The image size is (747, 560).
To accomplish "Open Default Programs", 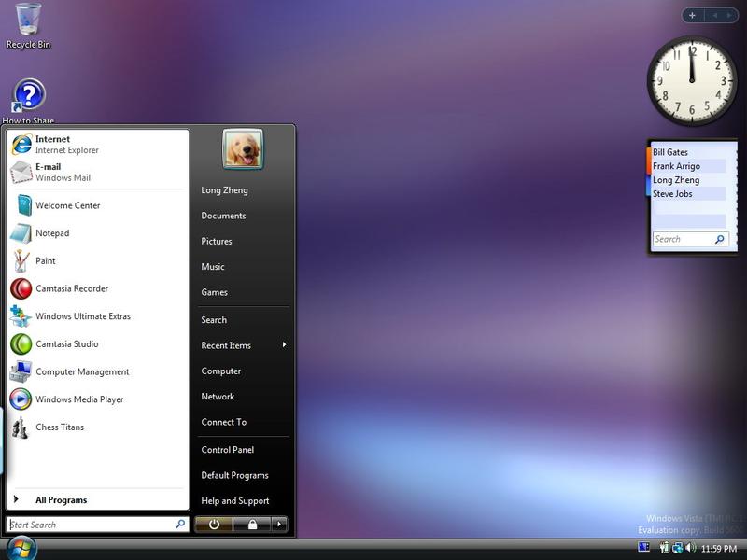I will (234, 475).
